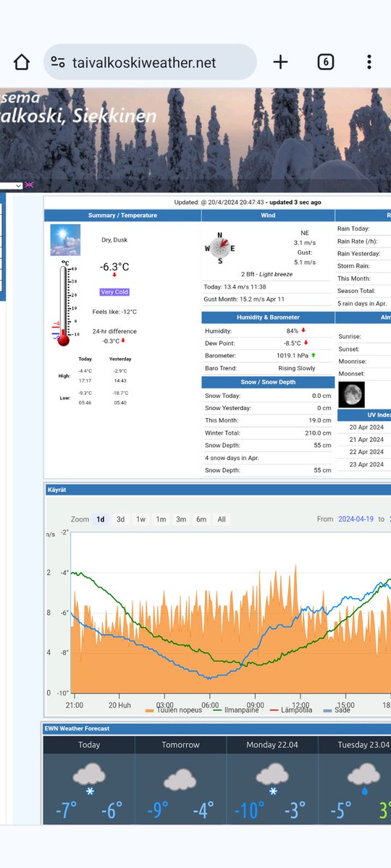This screenshot has height=868, width=391.
Task: Click the Käyrät panel header
Action: pyautogui.click(x=218, y=490)
